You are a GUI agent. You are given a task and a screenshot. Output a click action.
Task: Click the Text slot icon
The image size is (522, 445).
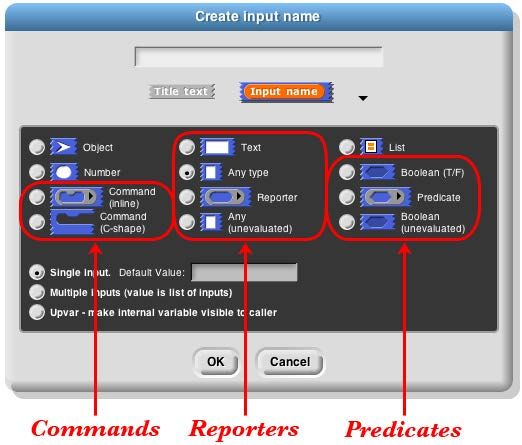point(217,147)
